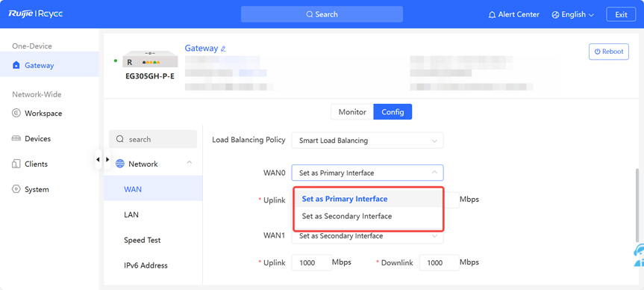Open the English language dropdown

[573, 15]
